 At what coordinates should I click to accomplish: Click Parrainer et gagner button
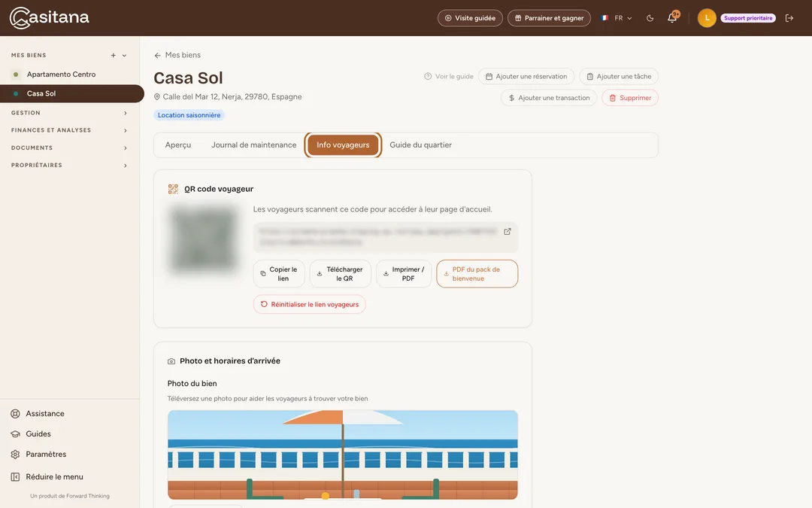549,18
